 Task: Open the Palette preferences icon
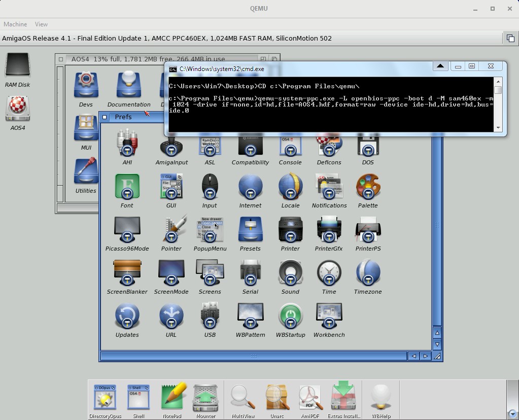point(368,188)
